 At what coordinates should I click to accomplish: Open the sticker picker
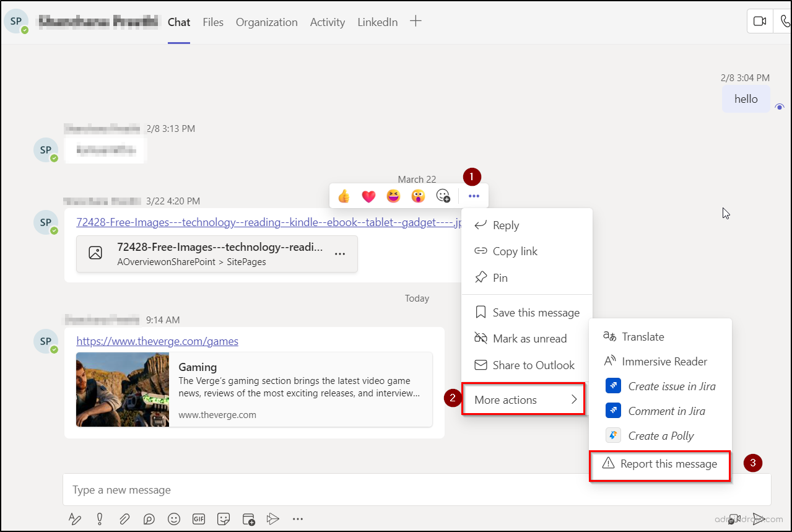(x=224, y=519)
